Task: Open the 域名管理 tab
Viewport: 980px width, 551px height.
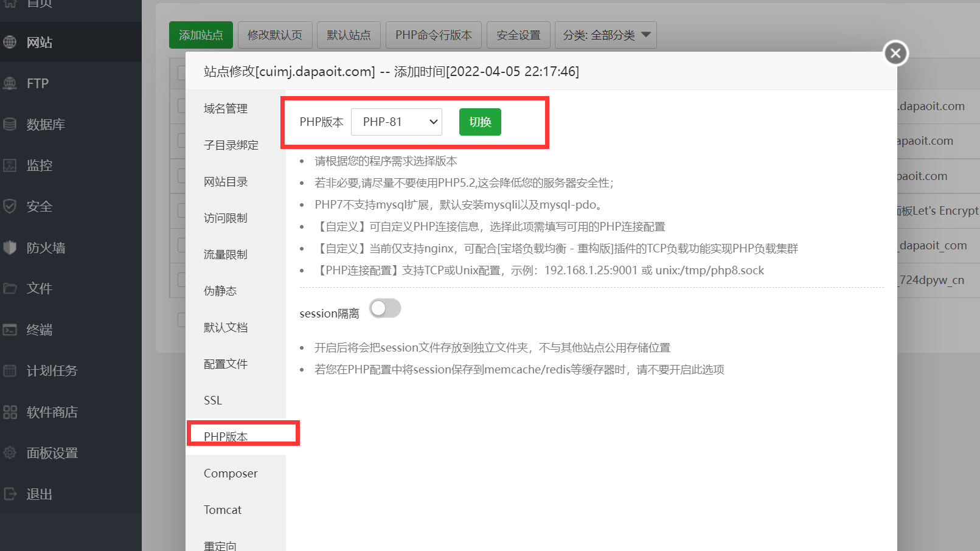Action: click(235, 108)
